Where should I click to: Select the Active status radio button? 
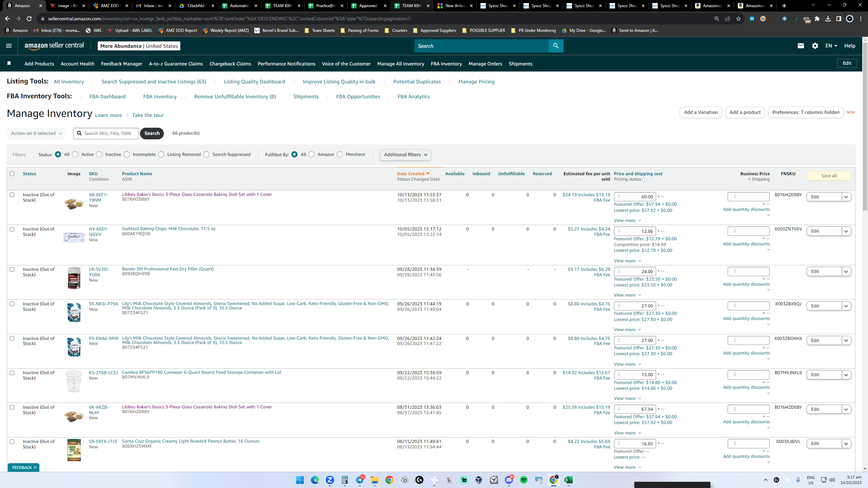pyautogui.click(x=75, y=155)
